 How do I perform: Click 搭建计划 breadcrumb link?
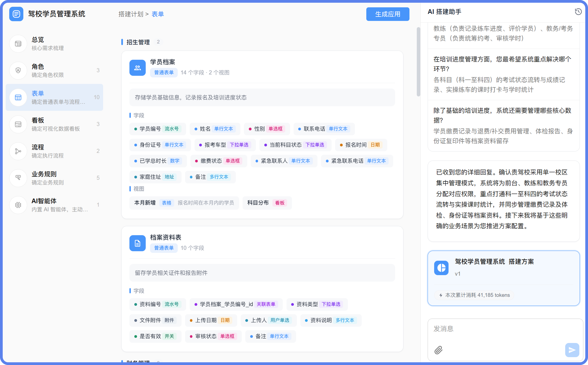click(131, 14)
